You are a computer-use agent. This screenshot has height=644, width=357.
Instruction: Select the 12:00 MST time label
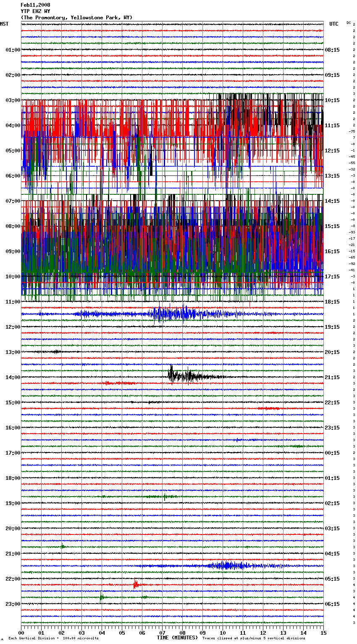(x=13, y=327)
